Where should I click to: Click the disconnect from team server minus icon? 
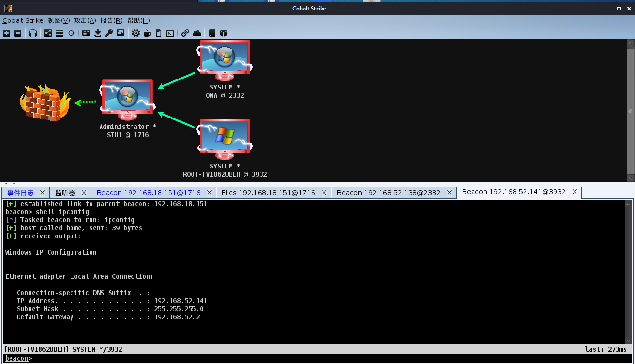(x=18, y=33)
